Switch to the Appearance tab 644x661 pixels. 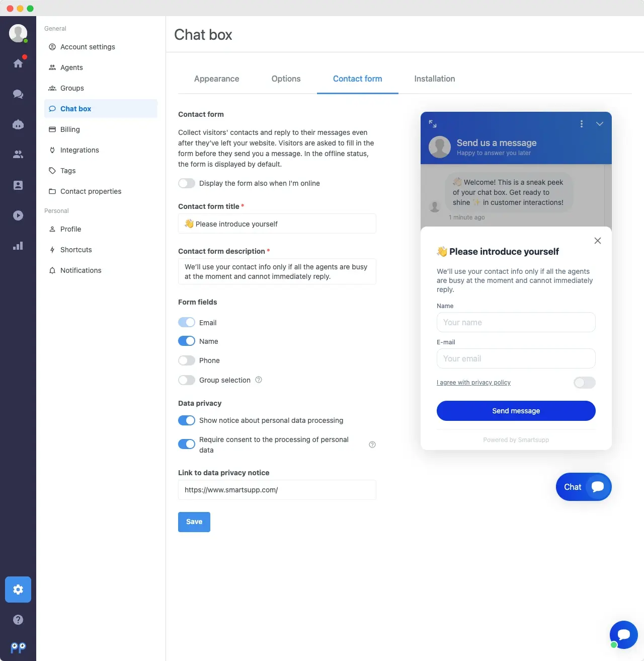pos(216,79)
